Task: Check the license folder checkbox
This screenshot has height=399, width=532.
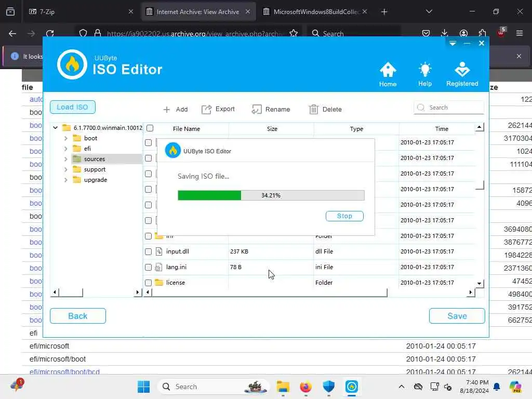Action: [x=148, y=283]
